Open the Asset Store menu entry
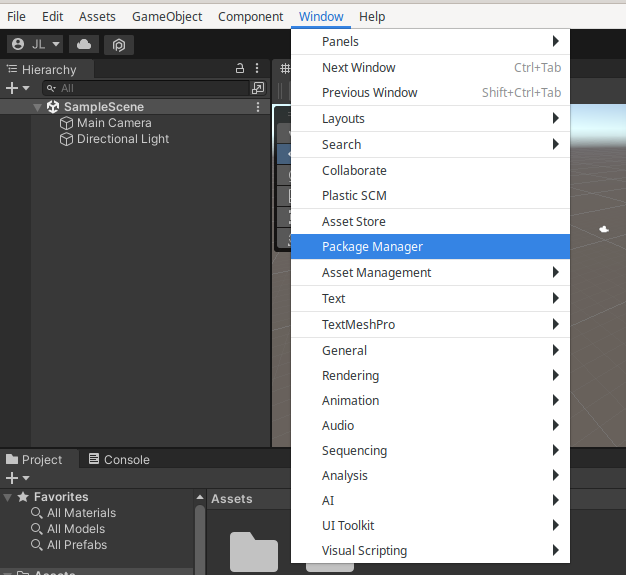Screen dimensions: 626x575 click(x=353, y=221)
